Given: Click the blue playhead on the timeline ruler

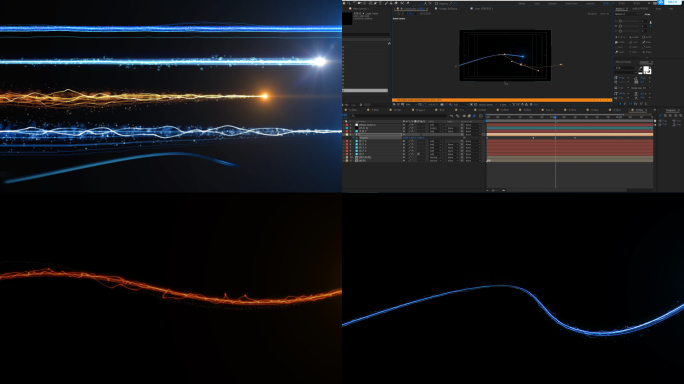Looking at the screenshot, I should click(555, 117).
